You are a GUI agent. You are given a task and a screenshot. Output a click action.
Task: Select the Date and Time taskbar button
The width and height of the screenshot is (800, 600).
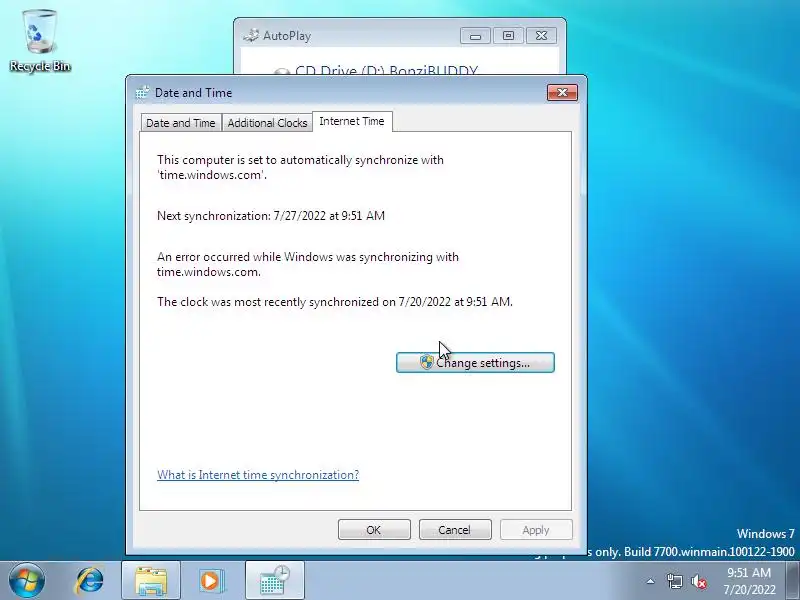tap(274, 581)
